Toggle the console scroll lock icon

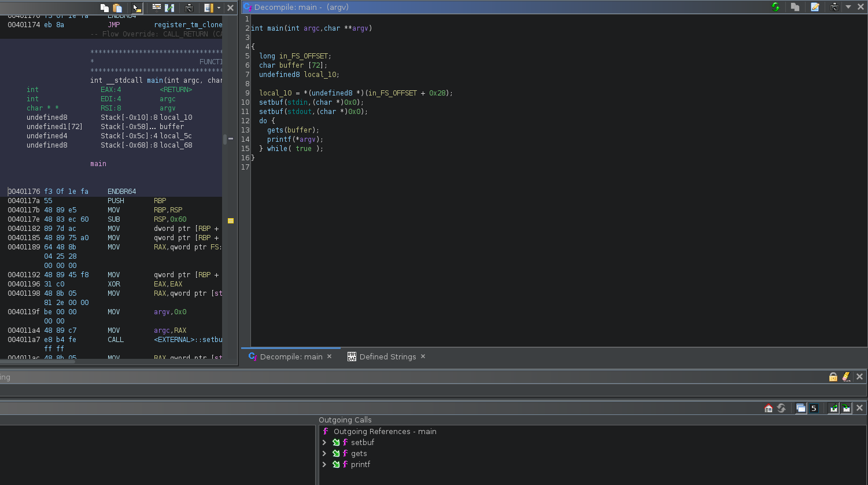click(833, 377)
